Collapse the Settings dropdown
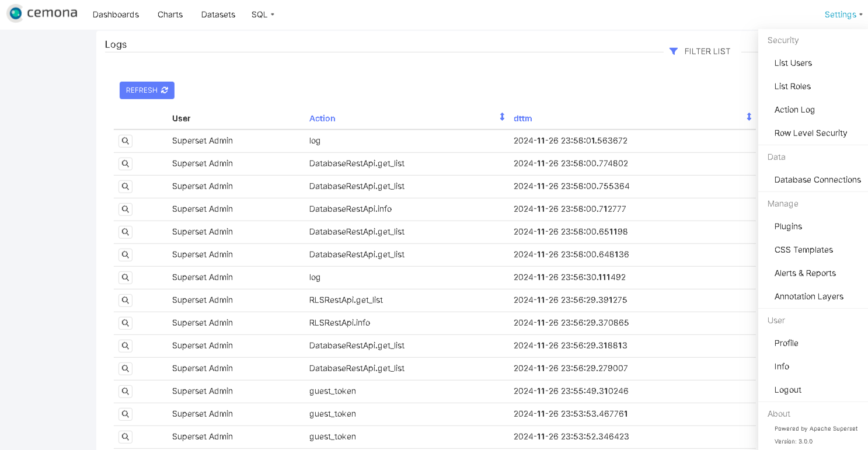Image resolution: width=868 pixels, height=450 pixels. coord(843,15)
